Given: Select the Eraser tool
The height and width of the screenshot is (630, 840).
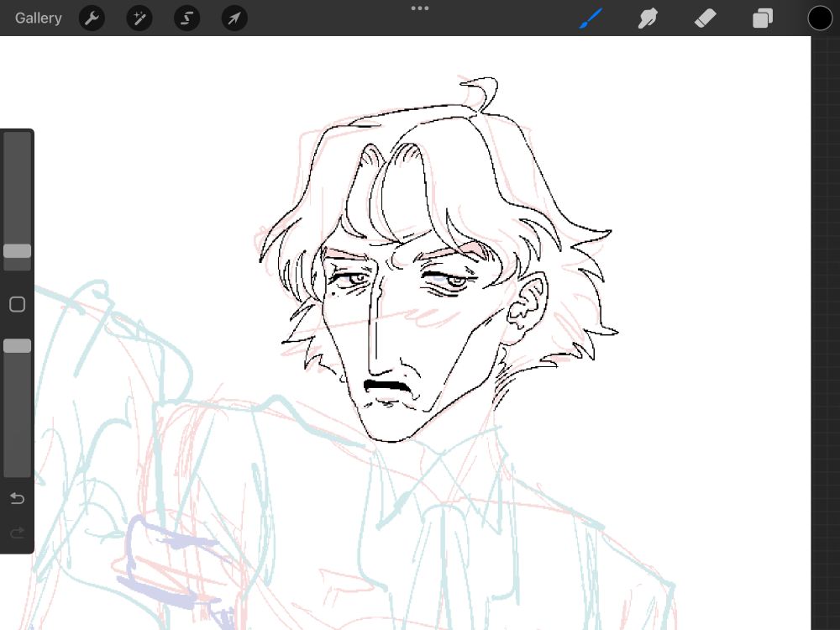Looking at the screenshot, I should coord(705,18).
